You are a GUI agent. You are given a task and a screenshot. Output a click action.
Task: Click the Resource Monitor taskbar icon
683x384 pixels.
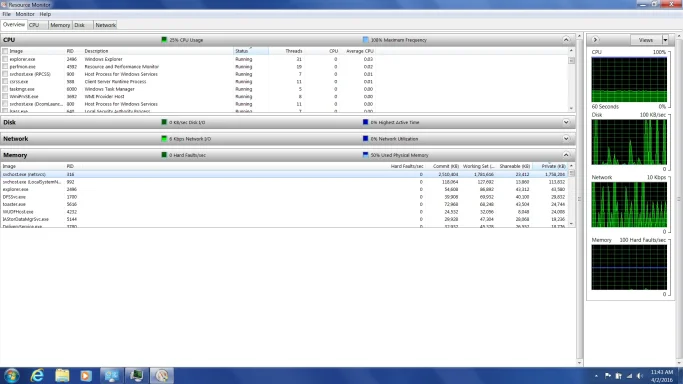(162, 375)
